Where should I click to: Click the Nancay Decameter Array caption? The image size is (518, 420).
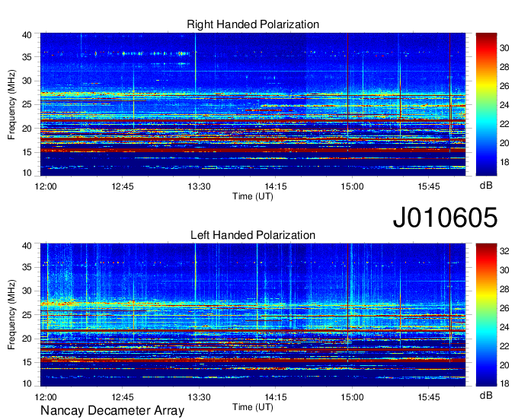pyautogui.click(x=112, y=411)
